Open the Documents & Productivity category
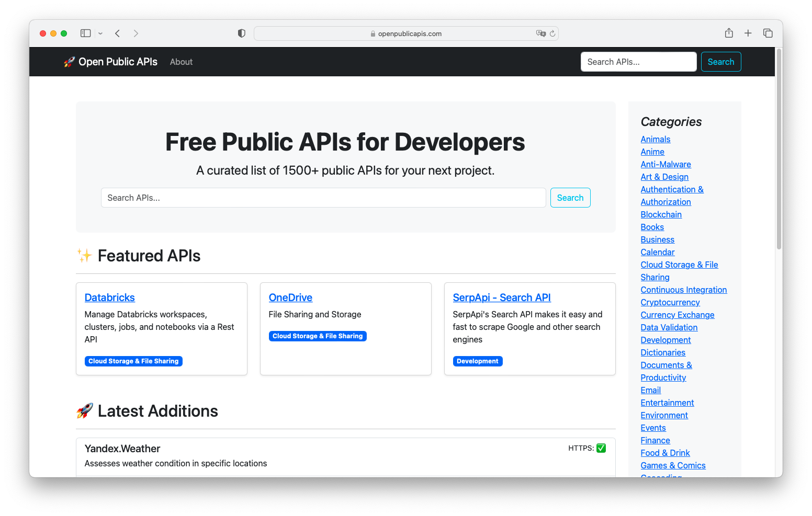Viewport: 812px width, 516px height. [x=666, y=371]
